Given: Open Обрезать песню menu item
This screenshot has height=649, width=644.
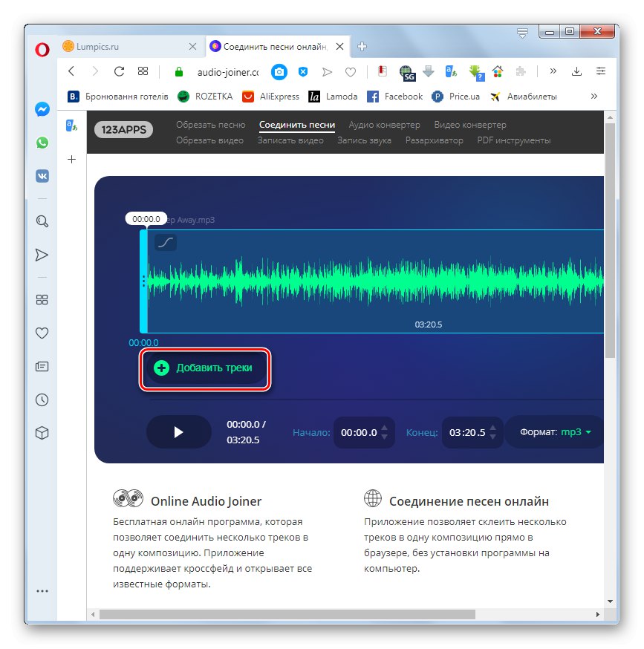Looking at the screenshot, I should [210, 125].
